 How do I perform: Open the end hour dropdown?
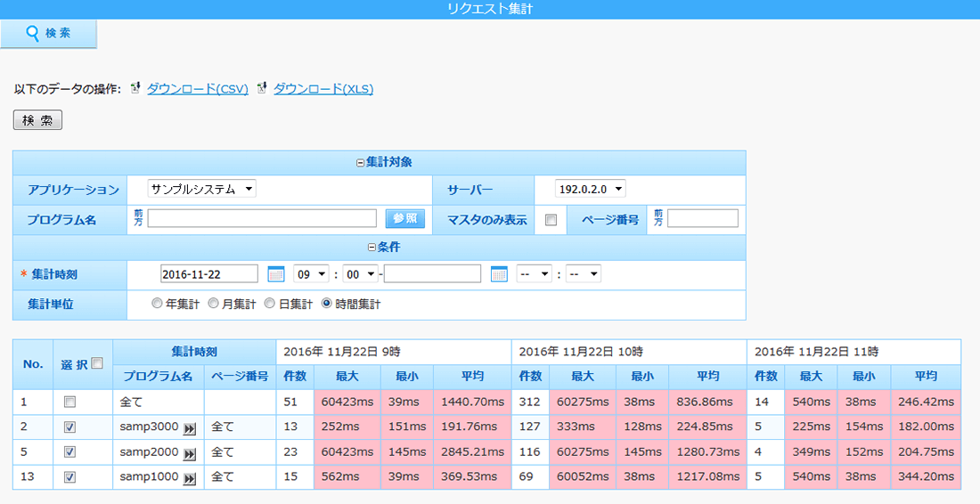pyautogui.click(x=535, y=274)
